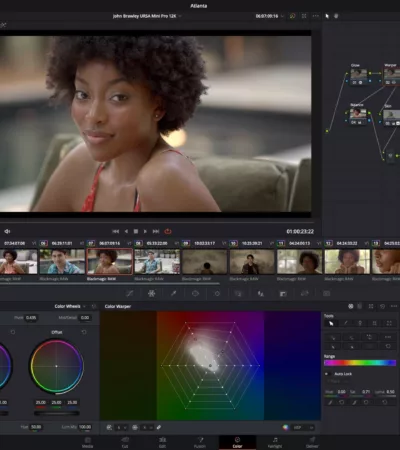Toggle loop playback
400x450 pixels.
(x=168, y=231)
